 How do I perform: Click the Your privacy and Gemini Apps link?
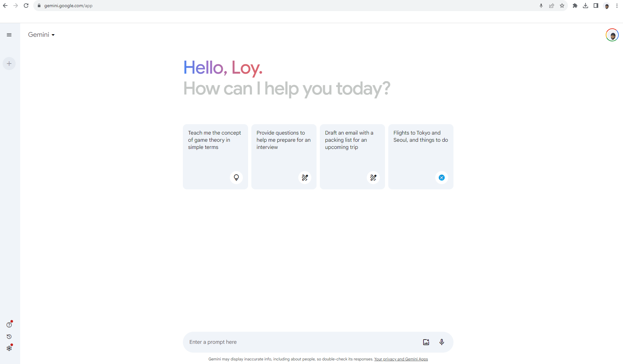(401, 359)
